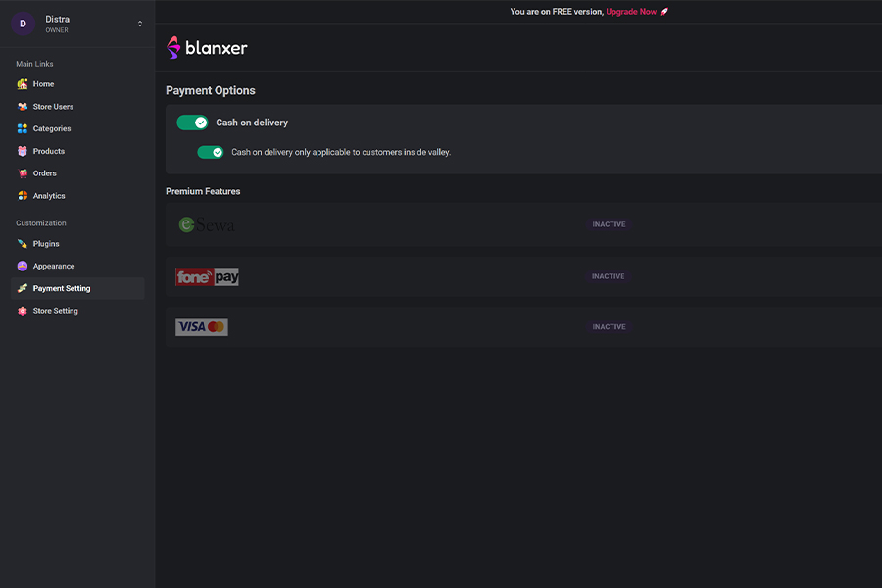This screenshot has width=882, height=588.
Task: Click the blanxer logo
Action: pyautogui.click(x=207, y=47)
